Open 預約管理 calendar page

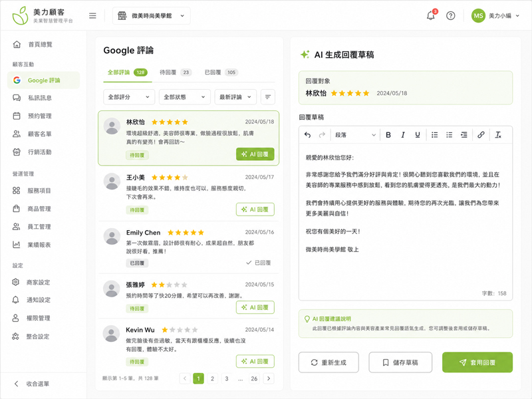[43, 116]
